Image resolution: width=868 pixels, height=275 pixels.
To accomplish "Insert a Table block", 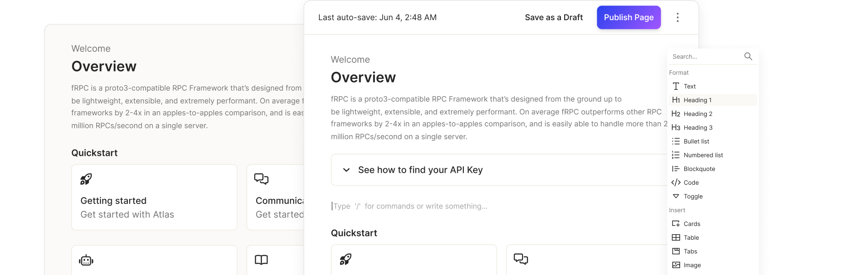I will pos(713,237).
